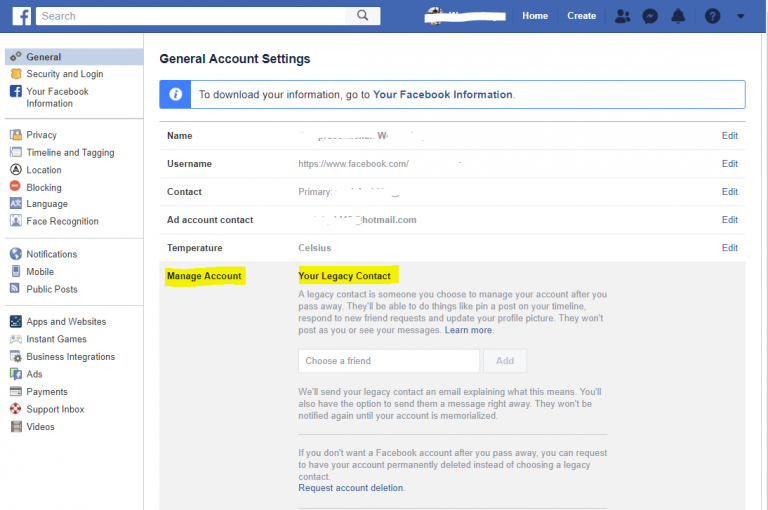The width and height of the screenshot is (768, 510).
Task: Click Your Facebook Information sidebar icon
Action: pyautogui.click(x=16, y=91)
